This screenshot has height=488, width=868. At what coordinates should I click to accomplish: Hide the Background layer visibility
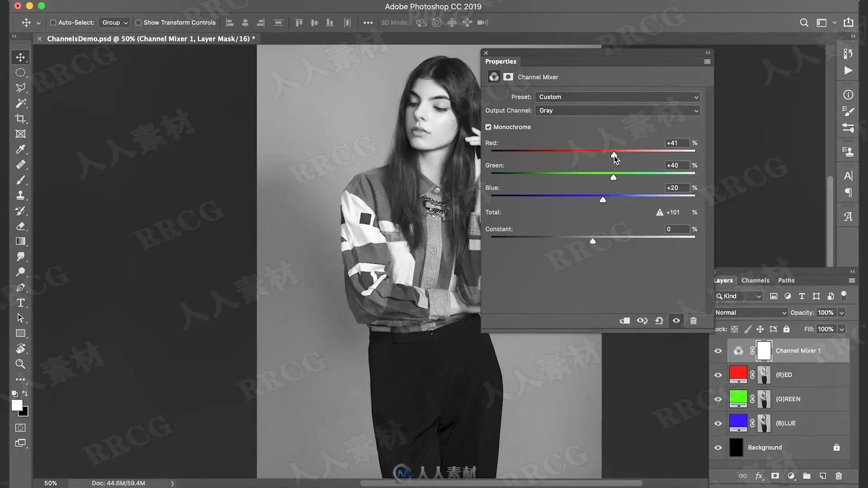tap(718, 447)
